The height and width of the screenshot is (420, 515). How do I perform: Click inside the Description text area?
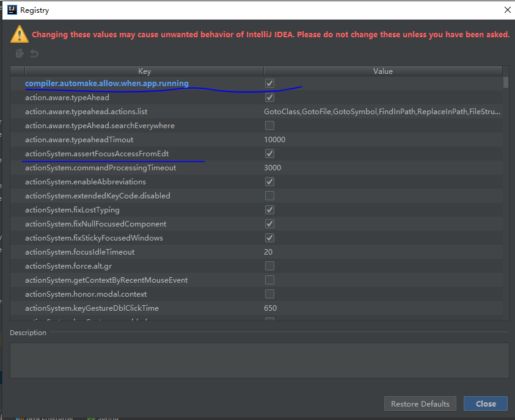[260, 360]
